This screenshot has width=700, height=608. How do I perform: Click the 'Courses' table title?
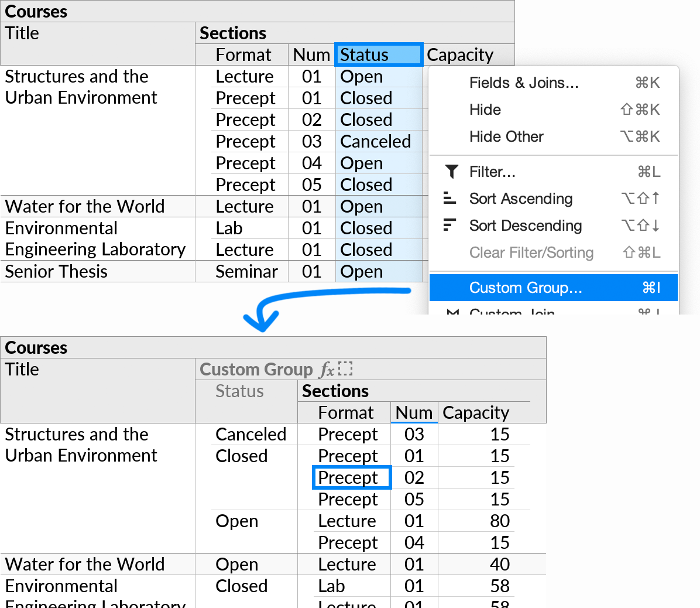coord(36,11)
